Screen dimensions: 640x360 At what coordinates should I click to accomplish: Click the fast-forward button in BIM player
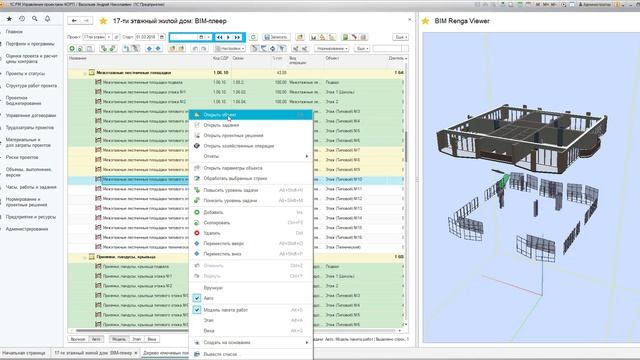tap(237, 37)
